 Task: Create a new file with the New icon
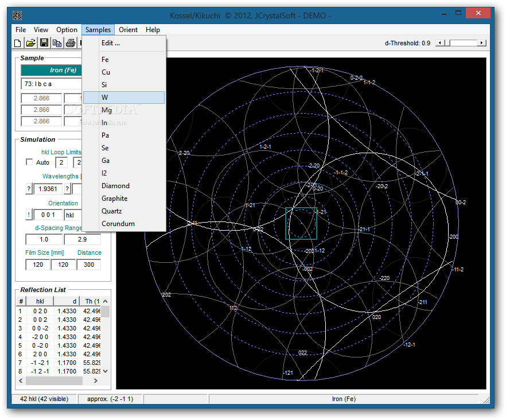[18, 43]
